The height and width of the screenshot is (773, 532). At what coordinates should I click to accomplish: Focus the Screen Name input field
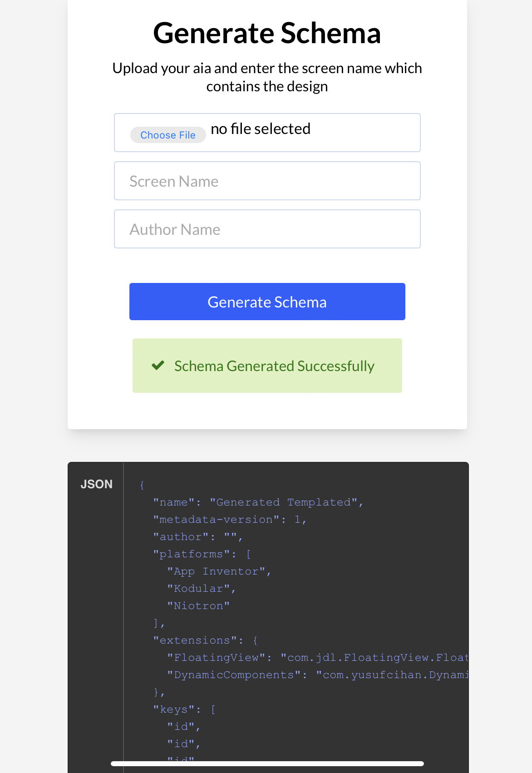[267, 181]
